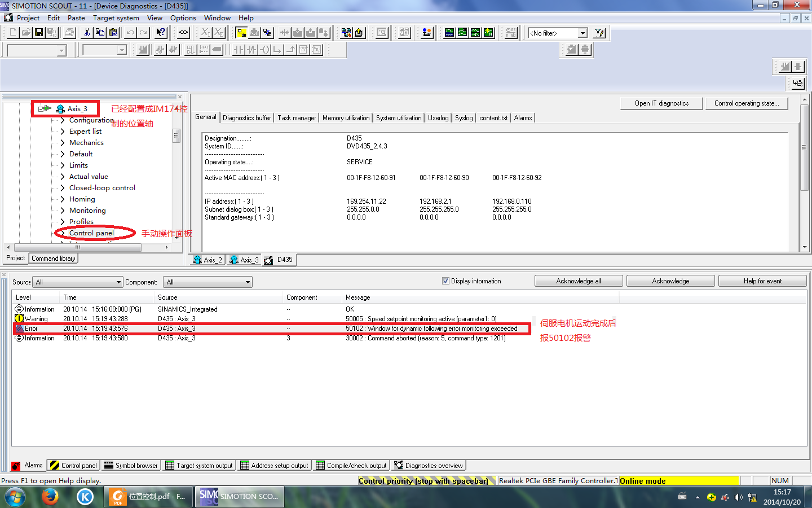Click the accessible nodes network icon
The width and height of the screenshot is (812, 508).
point(346,33)
